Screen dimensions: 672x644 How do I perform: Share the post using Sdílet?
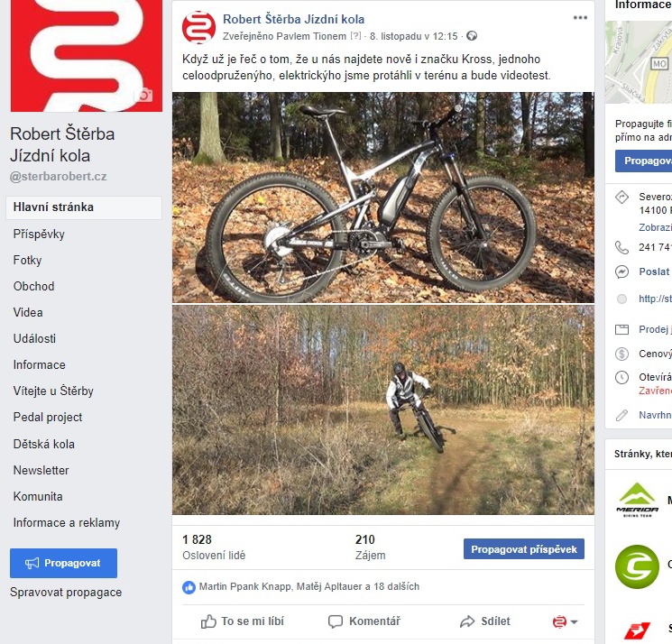[484, 621]
